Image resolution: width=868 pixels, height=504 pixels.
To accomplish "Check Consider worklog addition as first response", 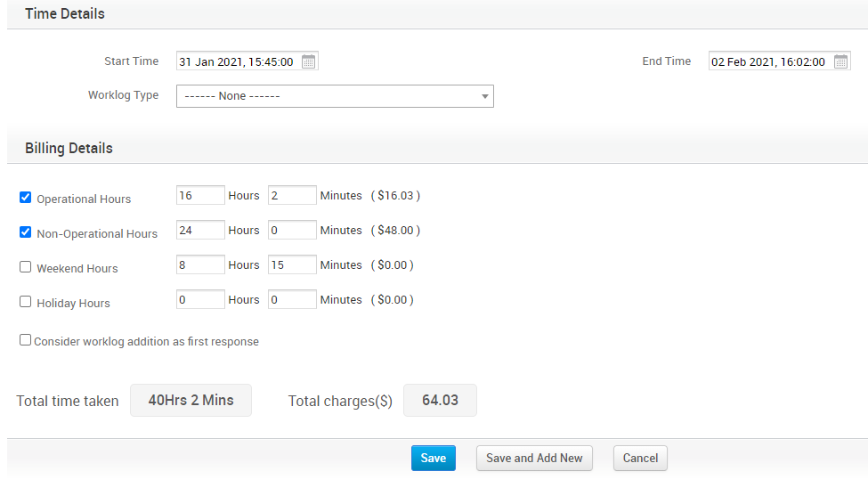I will (25, 340).
